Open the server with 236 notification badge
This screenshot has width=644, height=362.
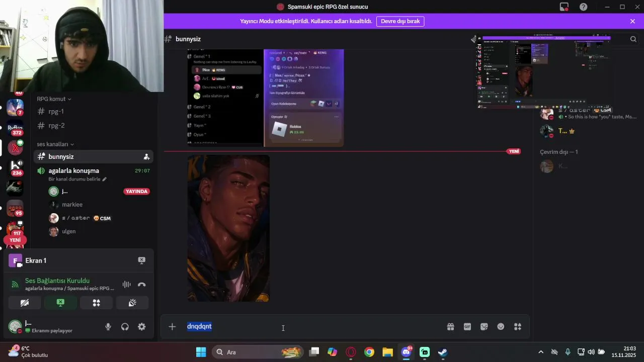coord(15,168)
